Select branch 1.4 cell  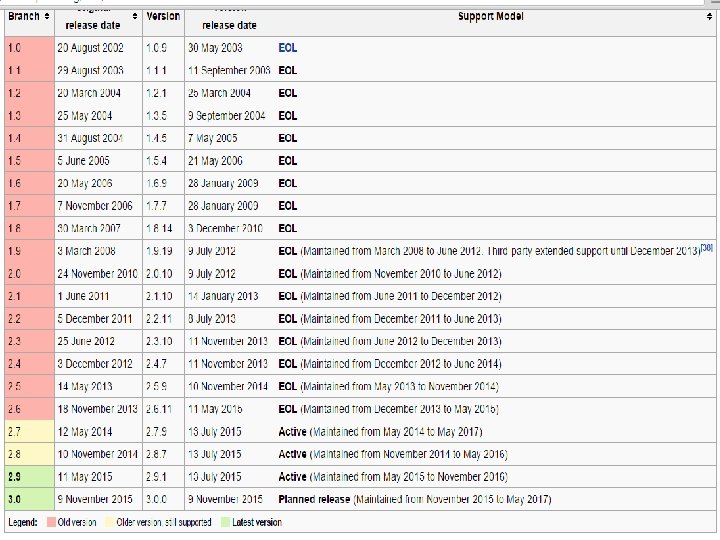29,138
